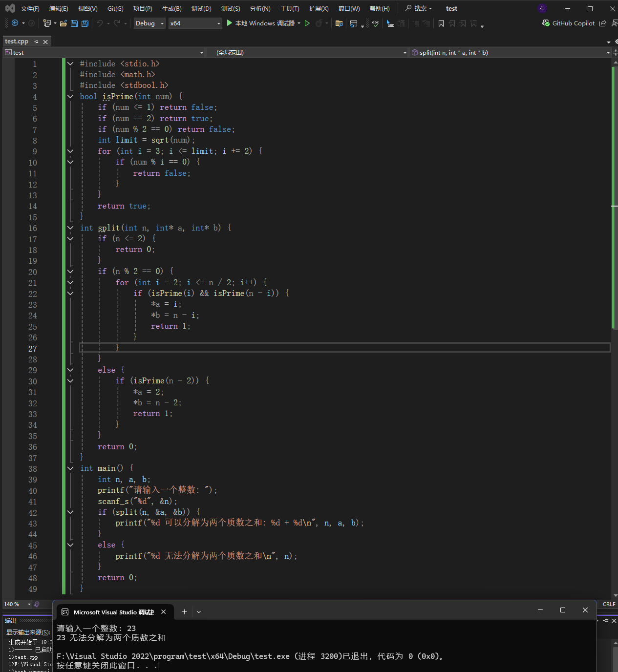Open new tab in the debug console window
Screen dimensions: 618x672
(184, 611)
